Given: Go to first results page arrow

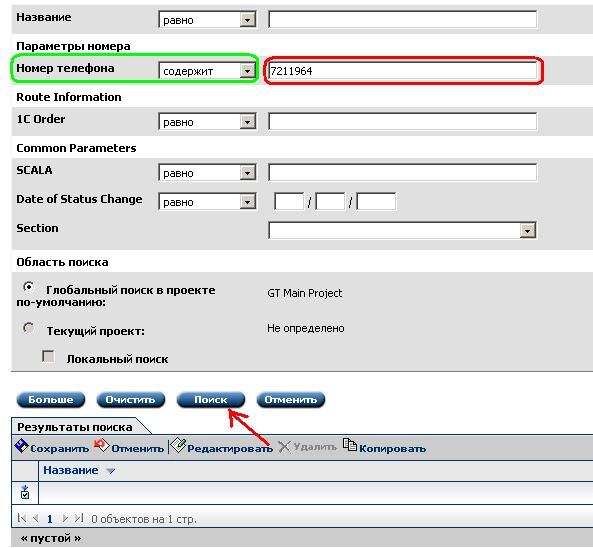Looking at the screenshot, I should 22,518.
